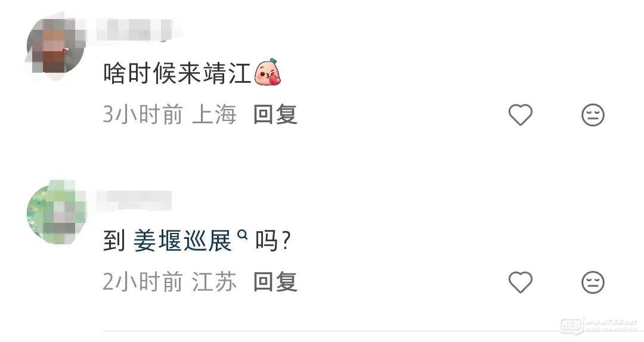
Task: Tap the 吗? text of the second comment
Action: (x=273, y=241)
